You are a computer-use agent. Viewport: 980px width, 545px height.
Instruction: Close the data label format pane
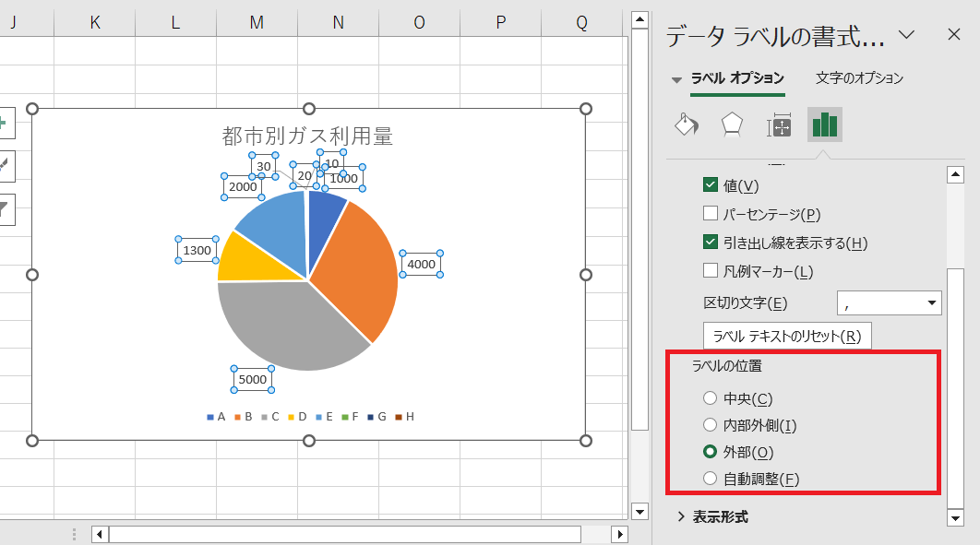point(954,34)
